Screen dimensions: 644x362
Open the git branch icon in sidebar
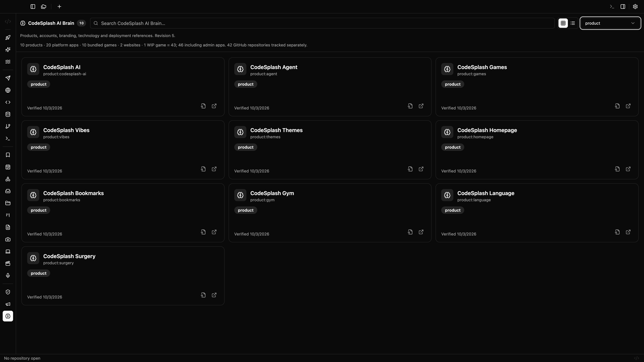point(8,126)
